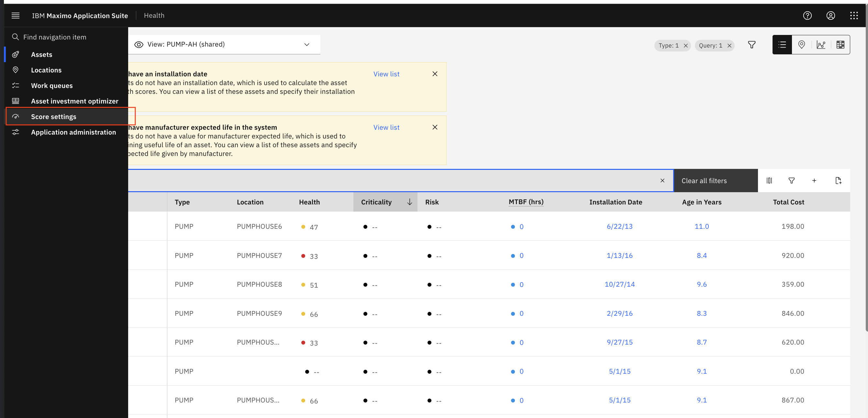
Task: Select the map/locations view icon
Action: pyautogui.click(x=802, y=44)
